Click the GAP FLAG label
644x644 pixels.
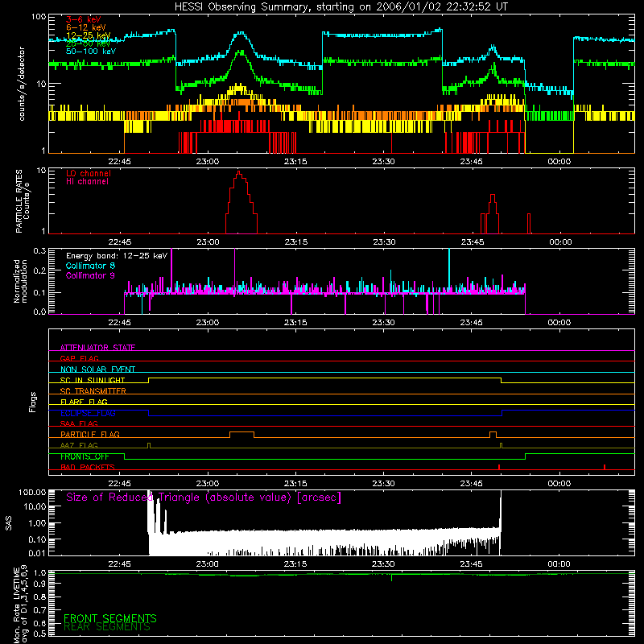(x=79, y=358)
